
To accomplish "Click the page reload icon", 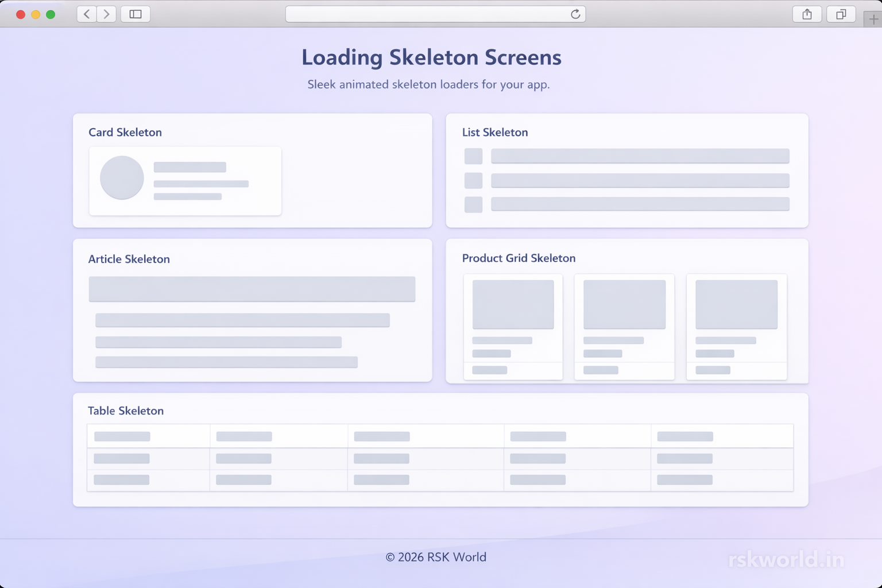I will (575, 14).
